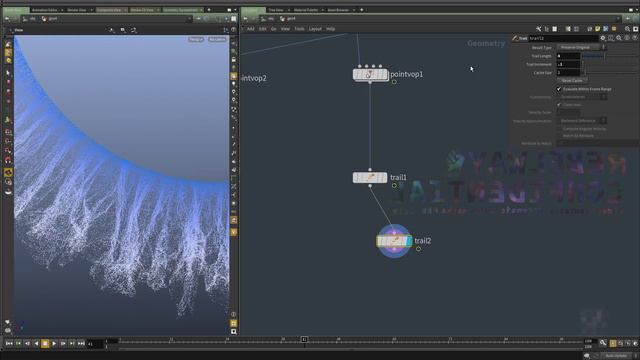Viewport: 640px width, 360px height.
Task: Open the Layout menu in network editor
Action: coord(315,29)
